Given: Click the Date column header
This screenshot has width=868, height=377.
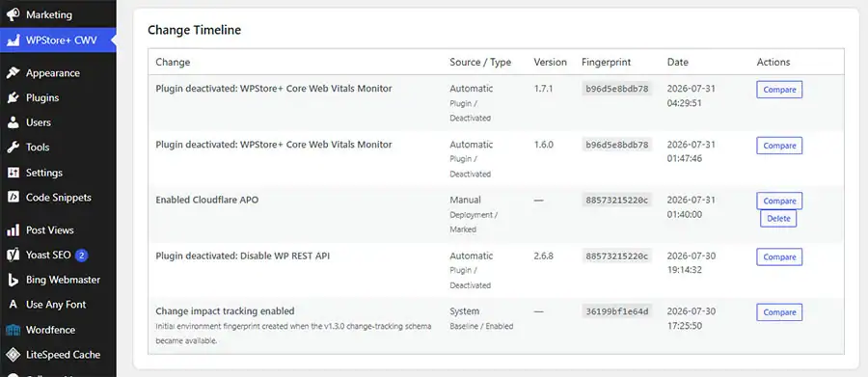Looking at the screenshot, I should 678,62.
